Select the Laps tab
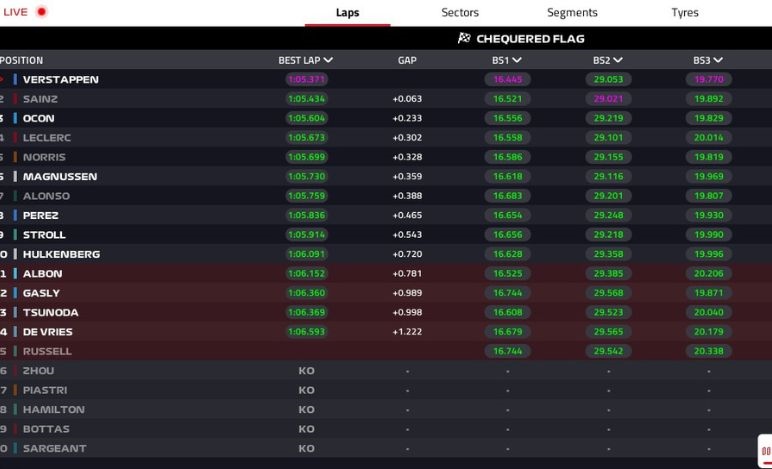The image size is (772, 469). point(347,13)
